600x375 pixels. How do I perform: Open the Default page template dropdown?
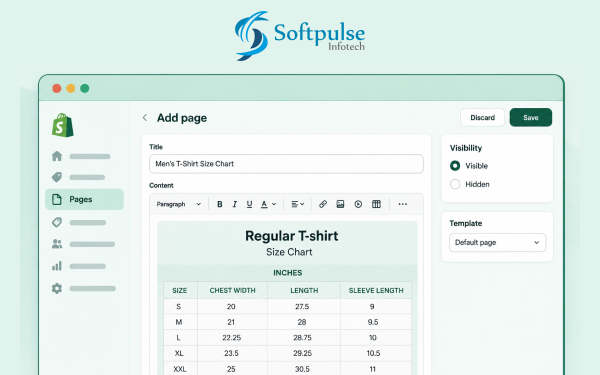click(x=497, y=243)
